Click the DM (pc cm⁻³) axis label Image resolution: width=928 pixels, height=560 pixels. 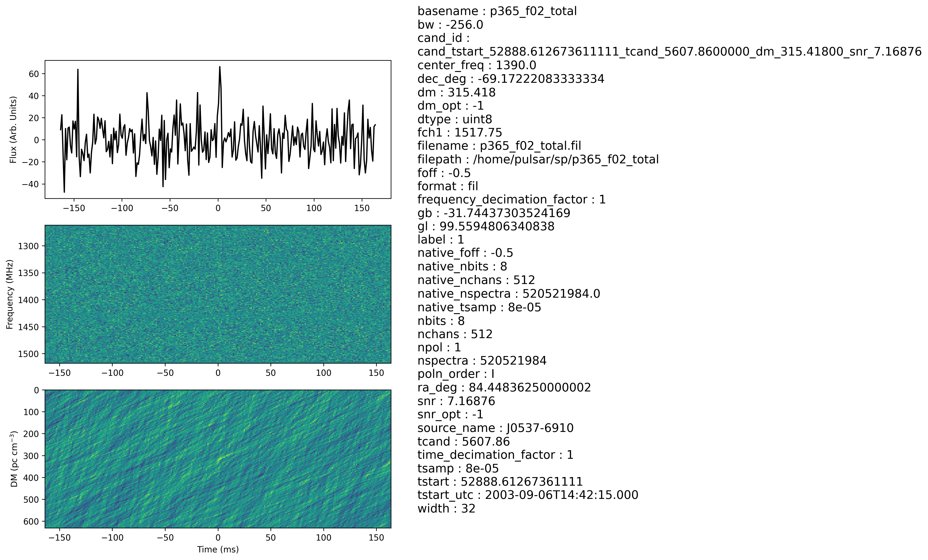pyautogui.click(x=14, y=459)
